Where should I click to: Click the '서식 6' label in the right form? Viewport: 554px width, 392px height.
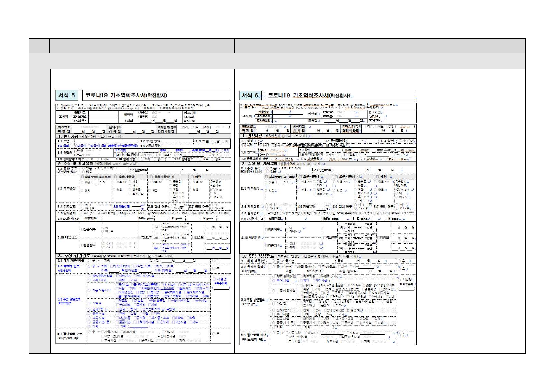point(251,95)
